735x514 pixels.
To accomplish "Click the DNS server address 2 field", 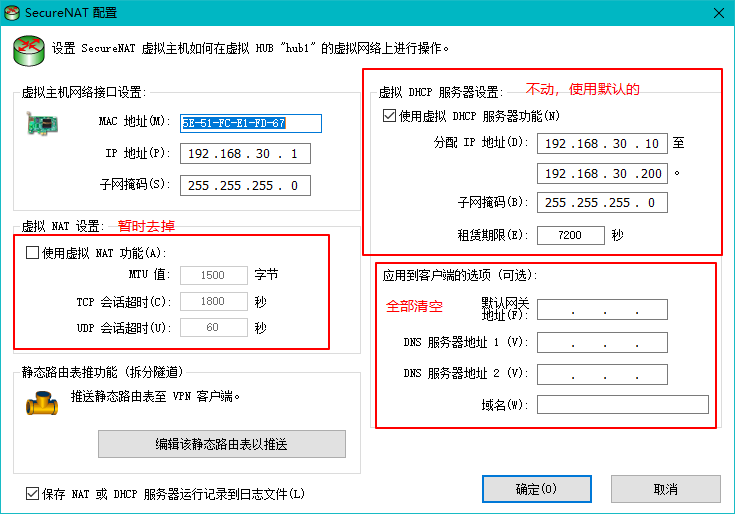I will click(602, 374).
